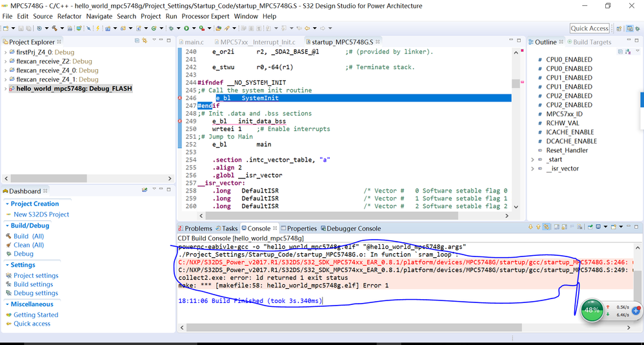
Task: Click the New file toolbar icon
Action: (6, 28)
